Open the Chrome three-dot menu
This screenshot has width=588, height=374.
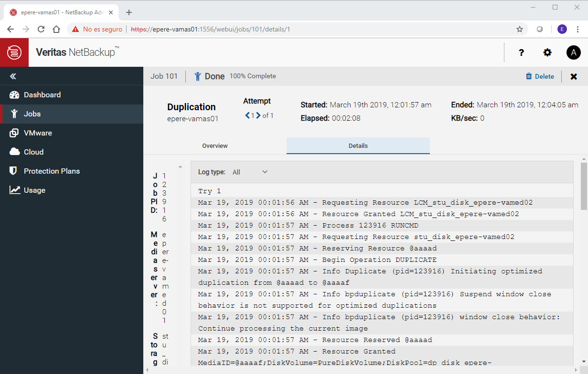(x=577, y=29)
